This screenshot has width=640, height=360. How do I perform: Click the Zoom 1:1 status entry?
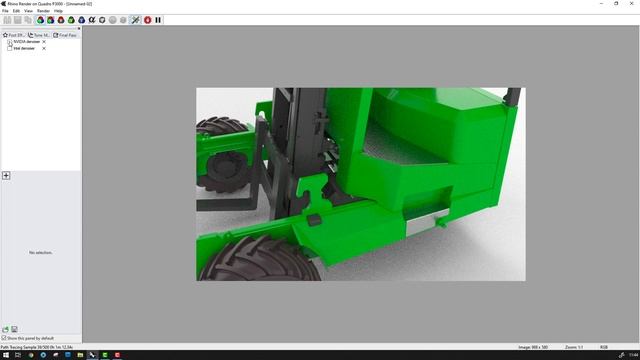(574, 347)
